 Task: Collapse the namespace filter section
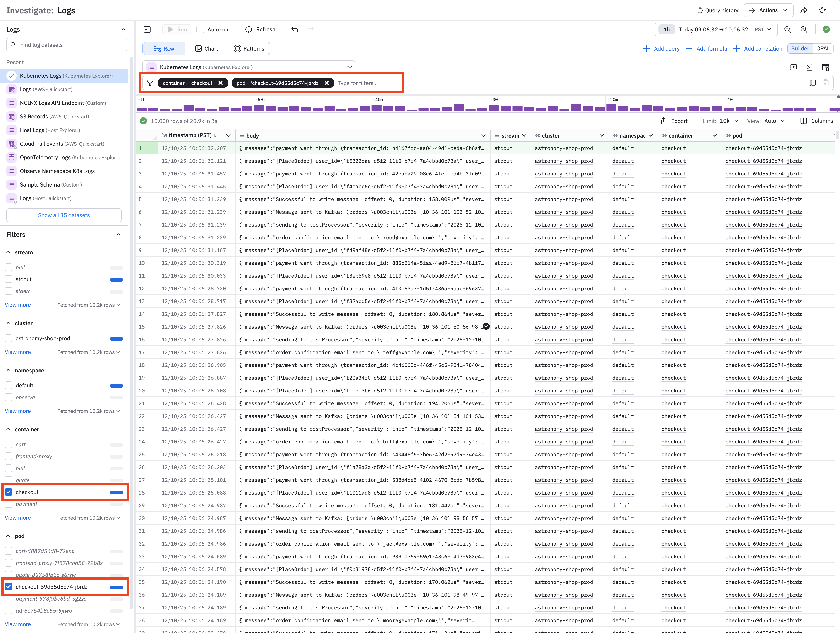tap(8, 370)
